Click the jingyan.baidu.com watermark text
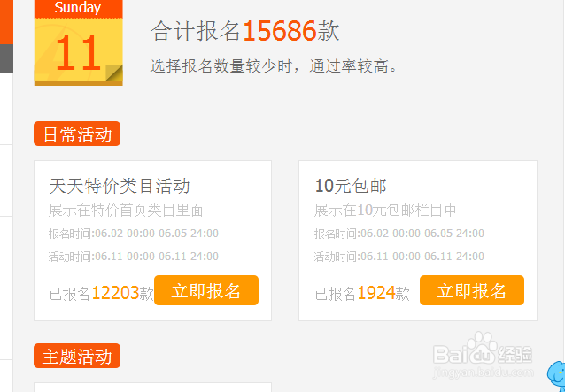 point(483,373)
